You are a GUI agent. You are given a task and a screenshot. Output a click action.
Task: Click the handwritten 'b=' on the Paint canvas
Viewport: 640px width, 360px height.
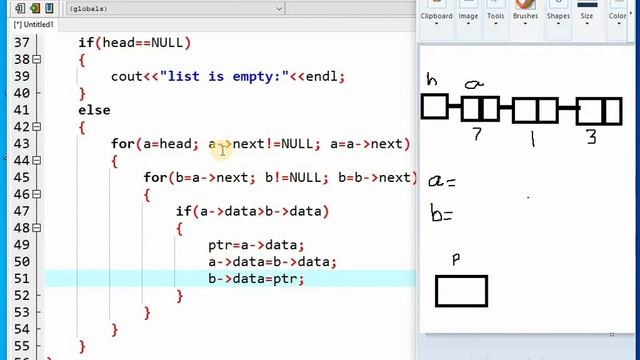442,213
